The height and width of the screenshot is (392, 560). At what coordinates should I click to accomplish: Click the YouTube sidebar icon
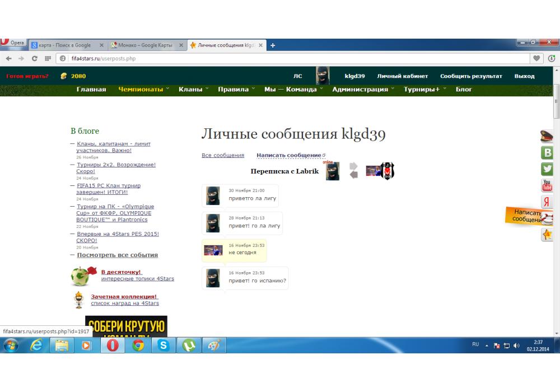click(x=547, y=185)
